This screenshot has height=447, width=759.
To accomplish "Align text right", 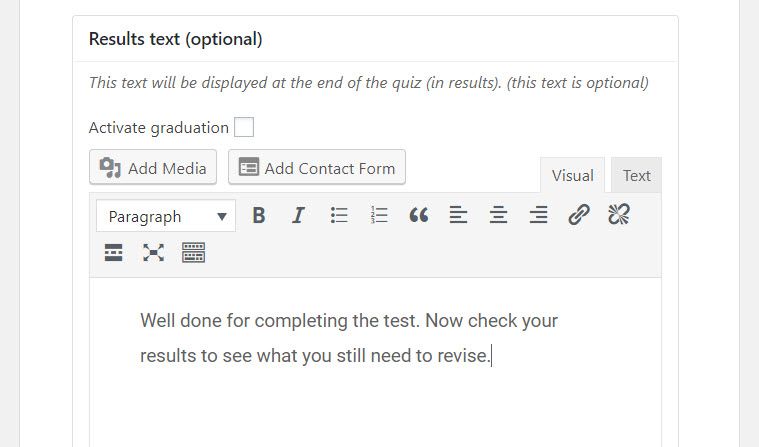I will (x=538, y=215).
